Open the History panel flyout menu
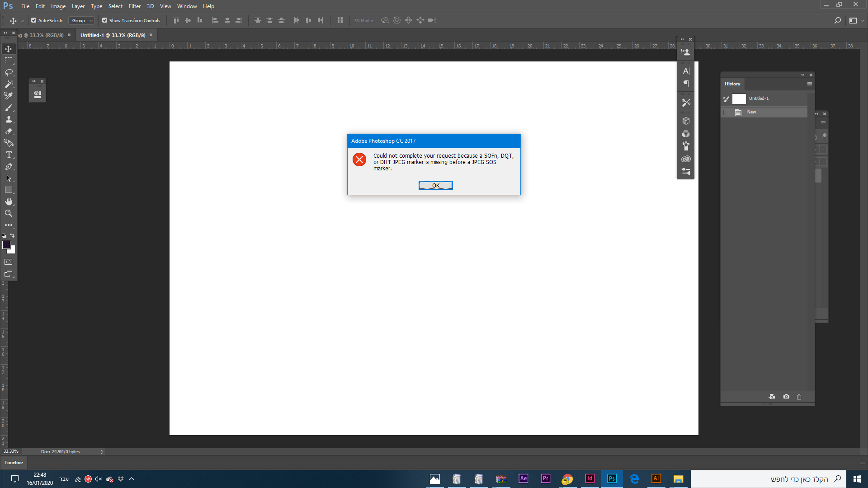The width and height of the screenshot is (868, 488). coord(809,84)
